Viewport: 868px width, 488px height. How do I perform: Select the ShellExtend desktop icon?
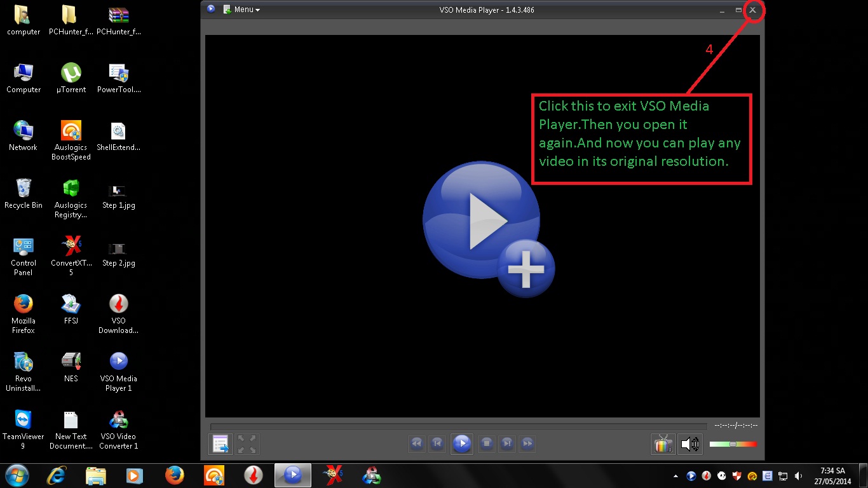(119, 135)
